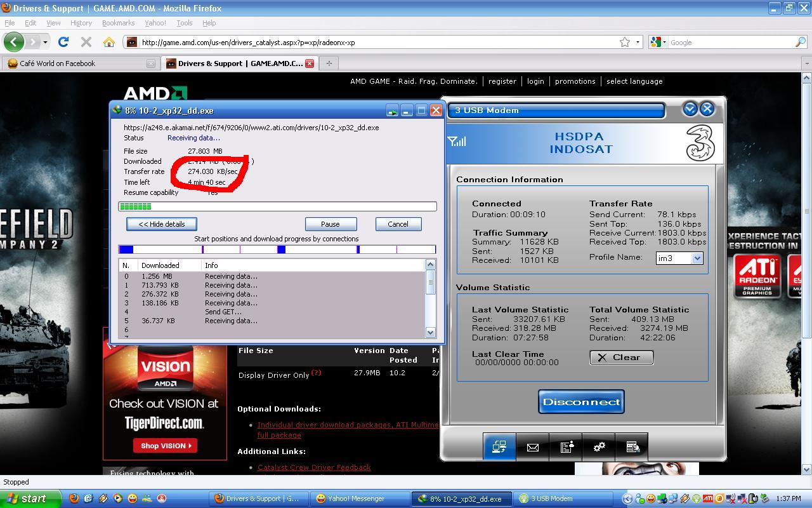Screen dimensions: 812x508
Task: Click the Disconnect button in 3 USB Modem
Action: point(581,402)
